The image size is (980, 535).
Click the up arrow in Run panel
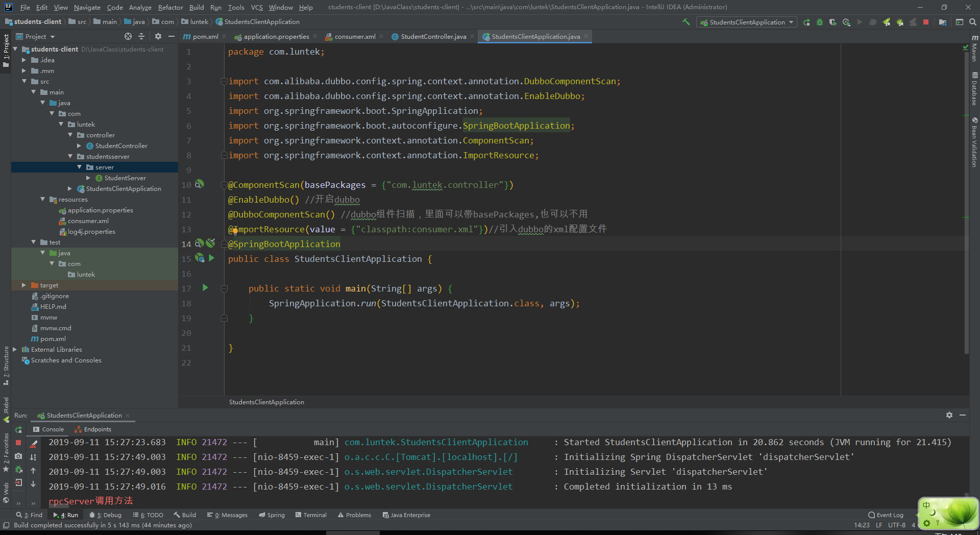coord(33,471)
